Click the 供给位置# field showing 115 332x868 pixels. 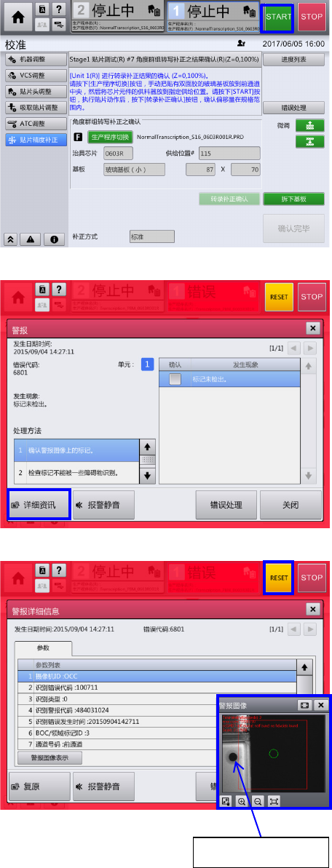click(x=229, y=154)
